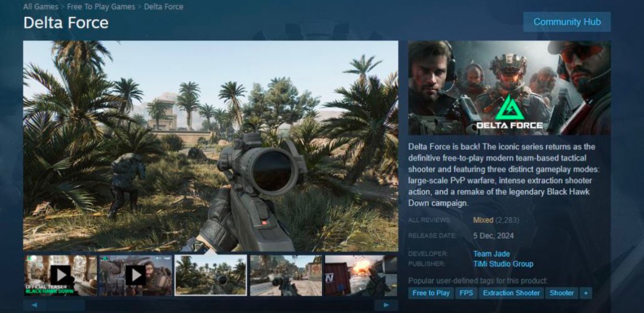Select the Shooter tag

tap(561, 293)
